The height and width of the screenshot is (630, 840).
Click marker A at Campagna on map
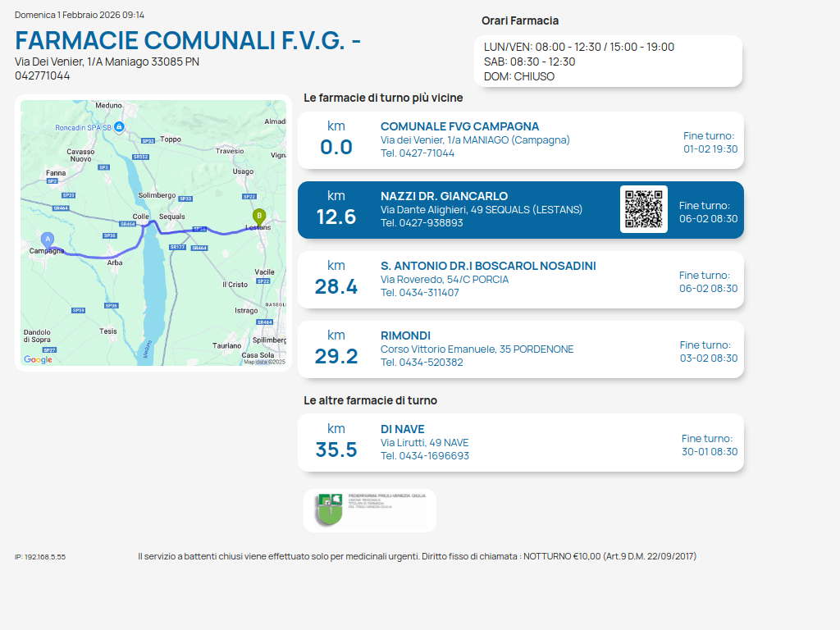click(x=48, y=239)
